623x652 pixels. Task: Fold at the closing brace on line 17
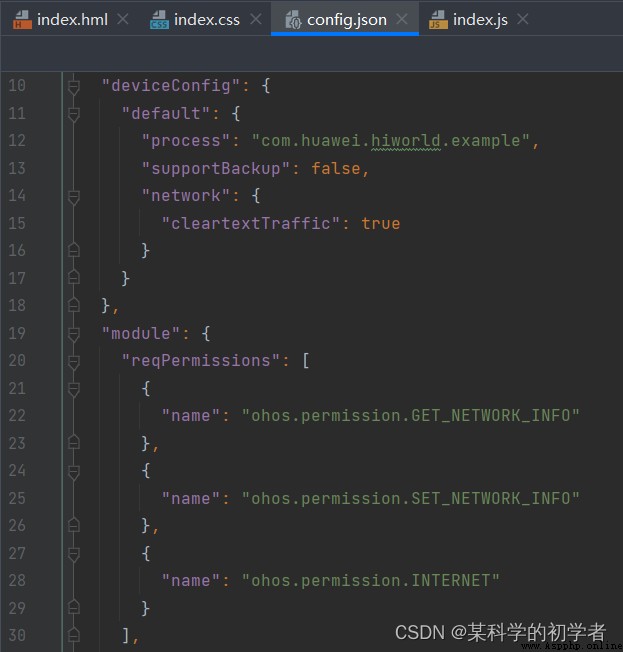click(x=74, y=277)
